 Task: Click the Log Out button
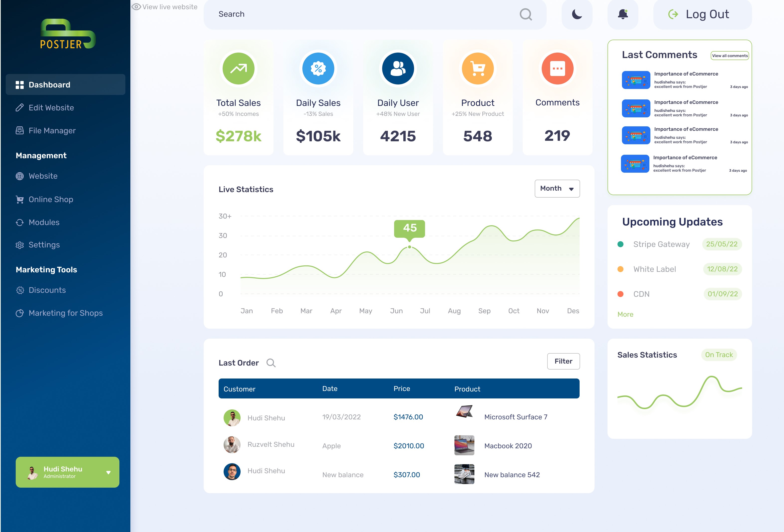coord(702,14)
